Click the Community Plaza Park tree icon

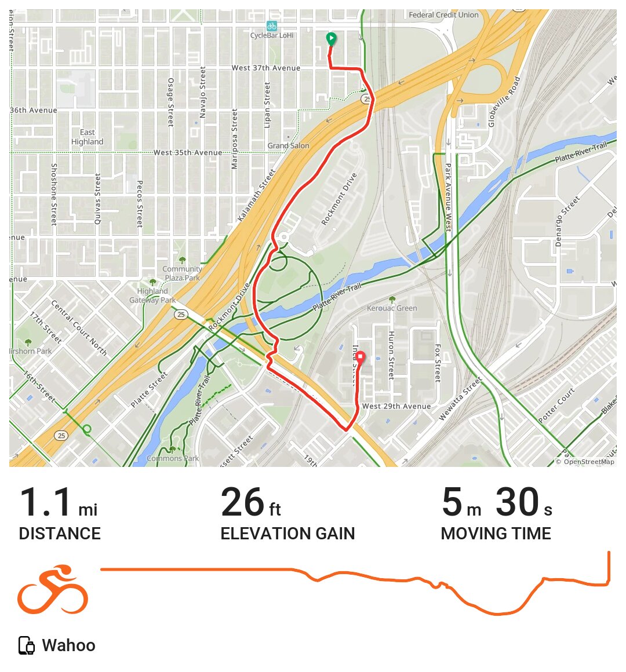pos(182,261)
